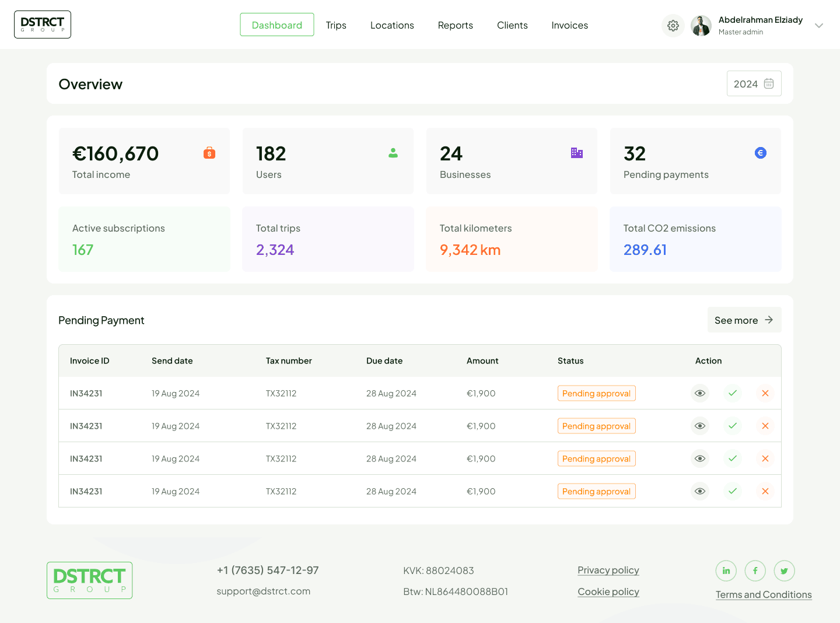Click the Action column header
840x623 pixels.
click(709, 360)
